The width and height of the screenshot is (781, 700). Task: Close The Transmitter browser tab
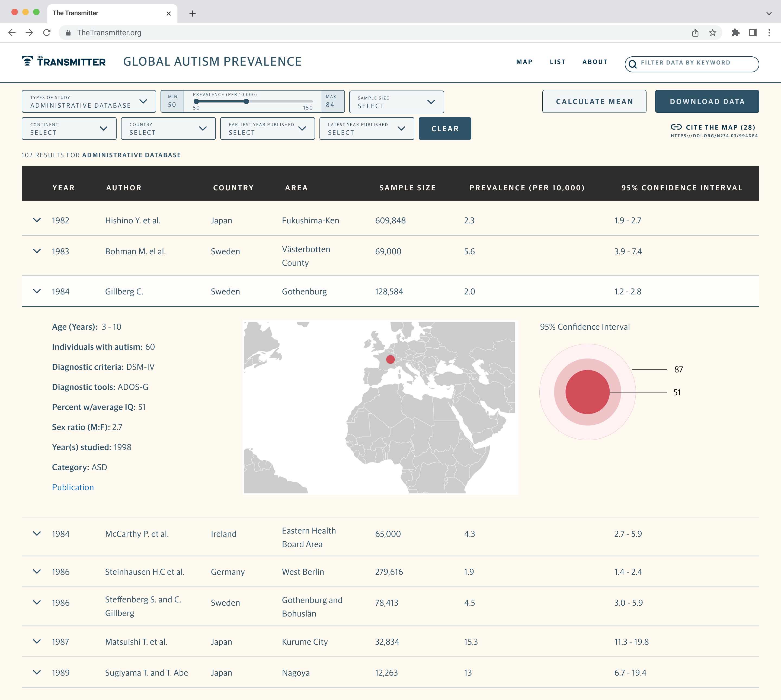(x=168, y=14)
